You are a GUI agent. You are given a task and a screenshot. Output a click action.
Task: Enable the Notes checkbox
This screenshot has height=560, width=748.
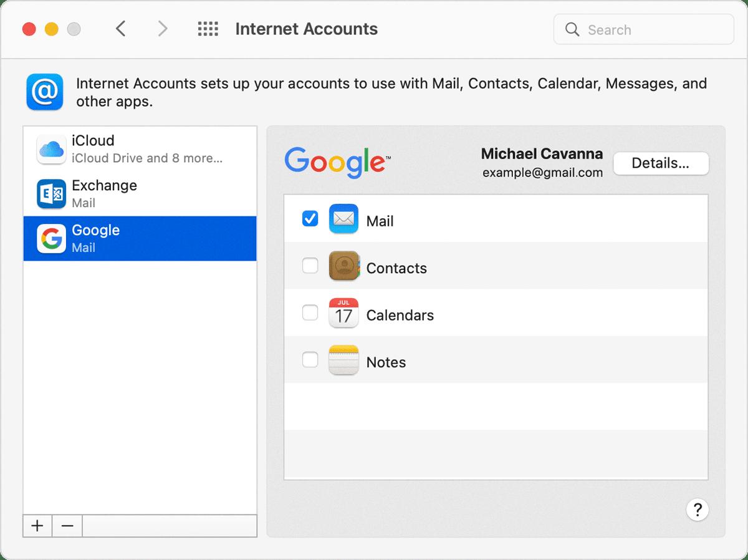pos(310,360)
